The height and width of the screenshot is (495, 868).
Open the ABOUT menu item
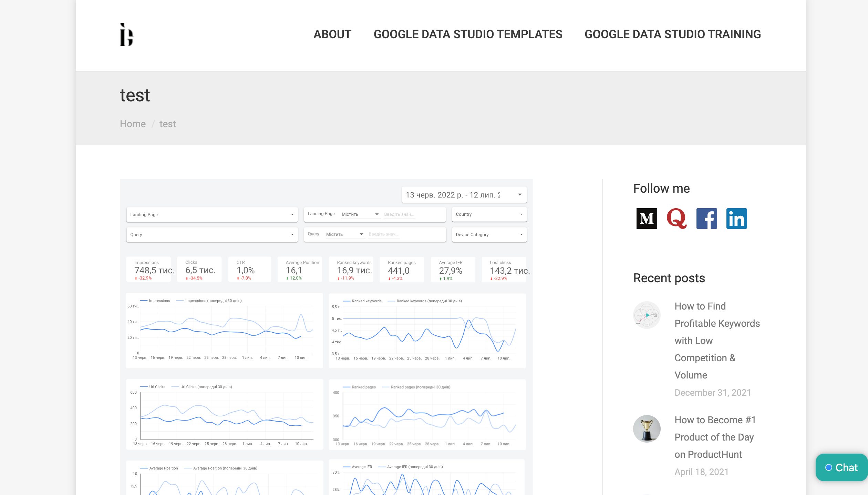pos(332,34)
